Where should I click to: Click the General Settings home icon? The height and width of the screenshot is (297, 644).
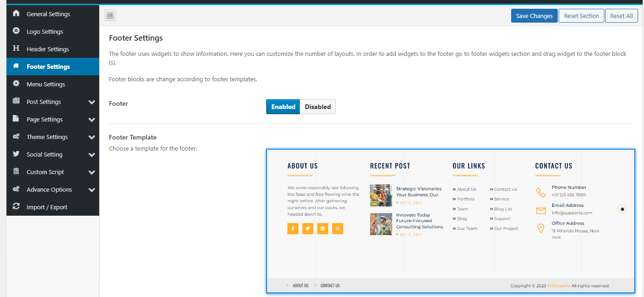point(16,13)
